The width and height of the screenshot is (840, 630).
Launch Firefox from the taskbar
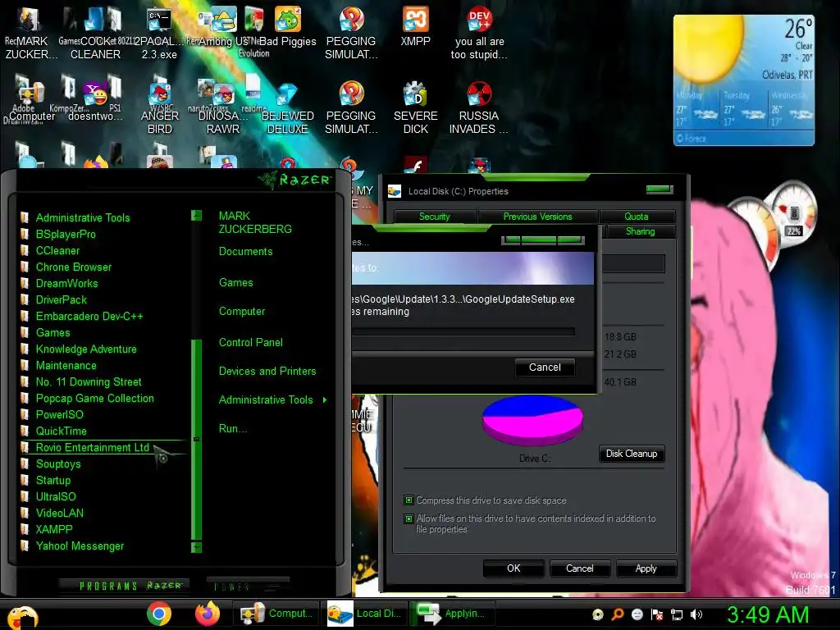208,614
